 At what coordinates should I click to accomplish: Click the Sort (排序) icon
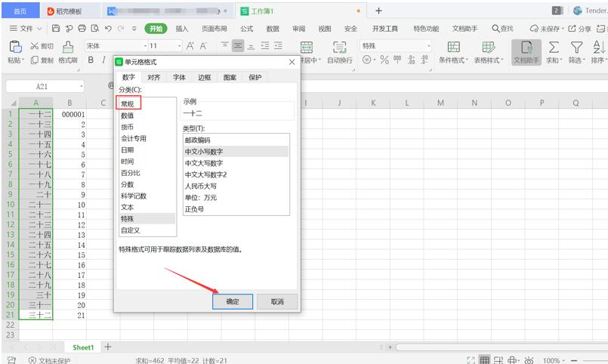click(599, 48)
